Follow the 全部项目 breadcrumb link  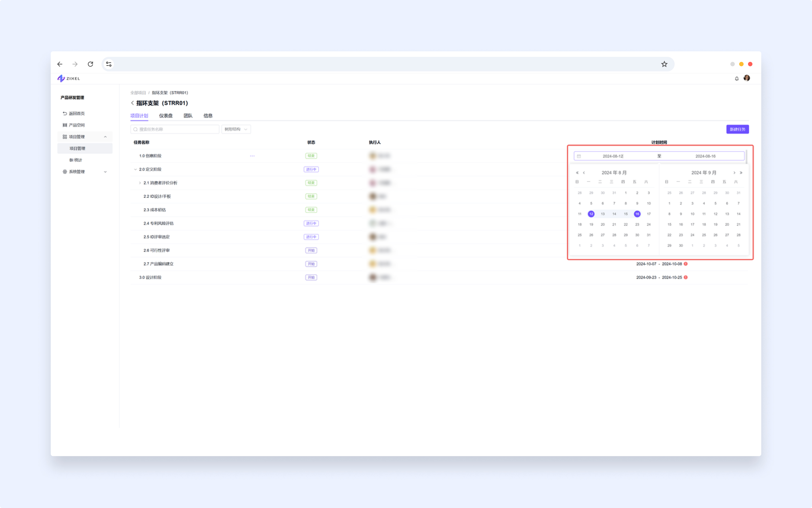point(138,93)
